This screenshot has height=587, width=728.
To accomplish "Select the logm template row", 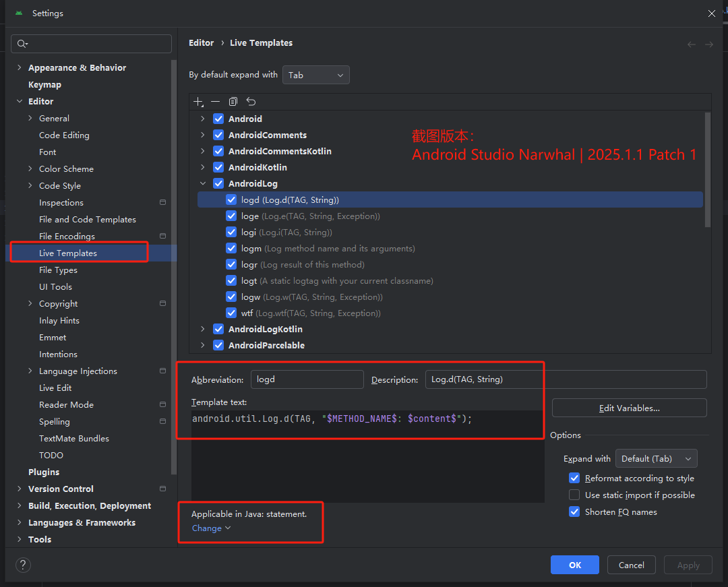I will click(x=450, y=248).
